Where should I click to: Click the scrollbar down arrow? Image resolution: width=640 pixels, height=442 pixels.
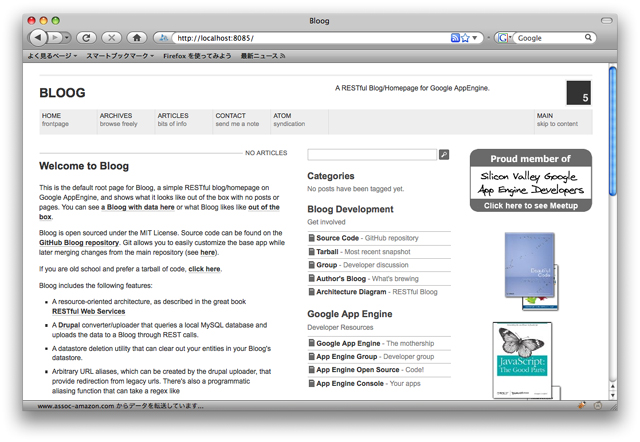point(612,395)
